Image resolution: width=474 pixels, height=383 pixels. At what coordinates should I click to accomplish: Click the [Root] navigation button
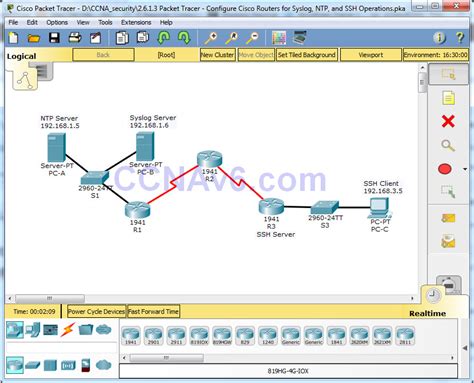pyautogui.click(x=166, y=55)
